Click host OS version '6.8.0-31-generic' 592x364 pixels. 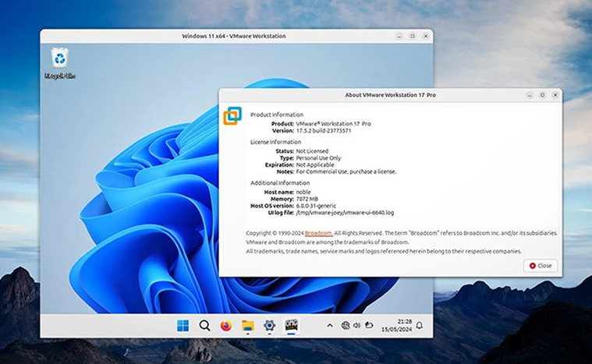316,206
